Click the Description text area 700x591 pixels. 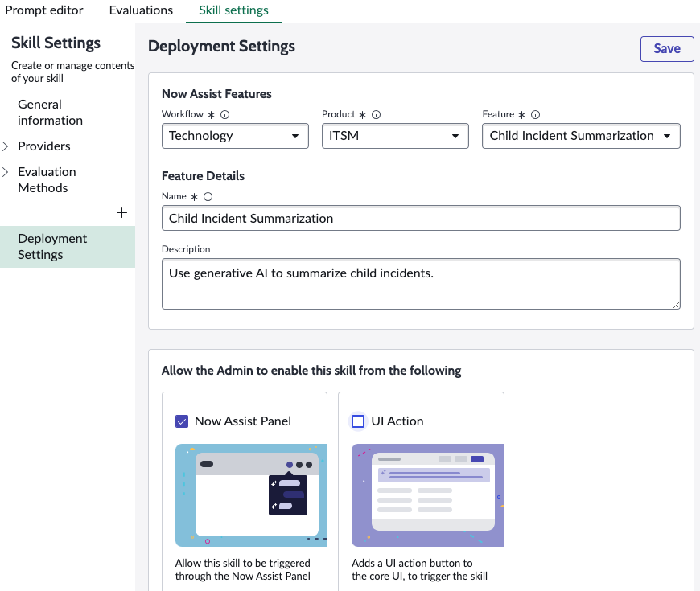click(x=421, y=284)
